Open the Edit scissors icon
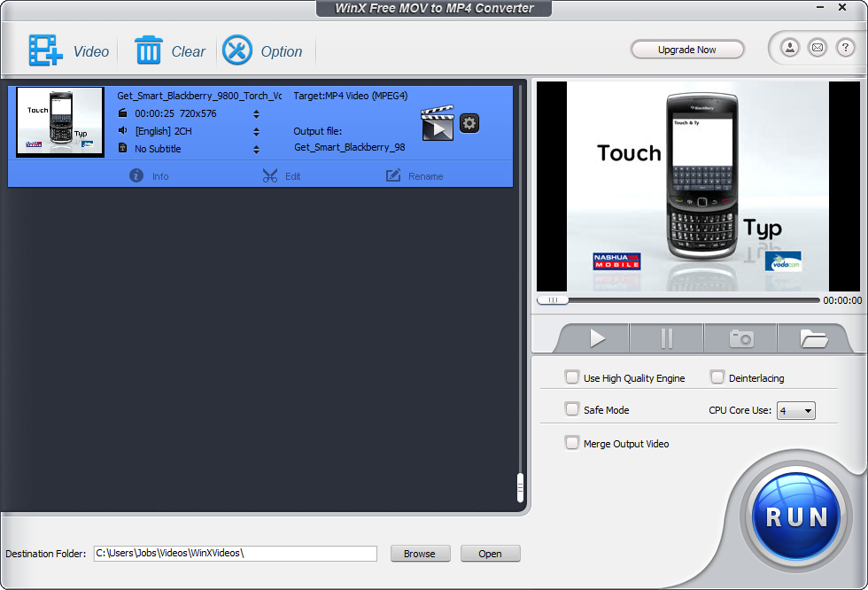The height and width of the screenshot is (590, 868). [270, 175]
